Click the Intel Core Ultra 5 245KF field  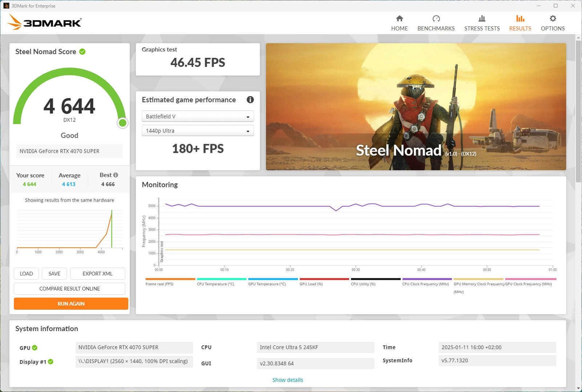(x=315, y=347)
